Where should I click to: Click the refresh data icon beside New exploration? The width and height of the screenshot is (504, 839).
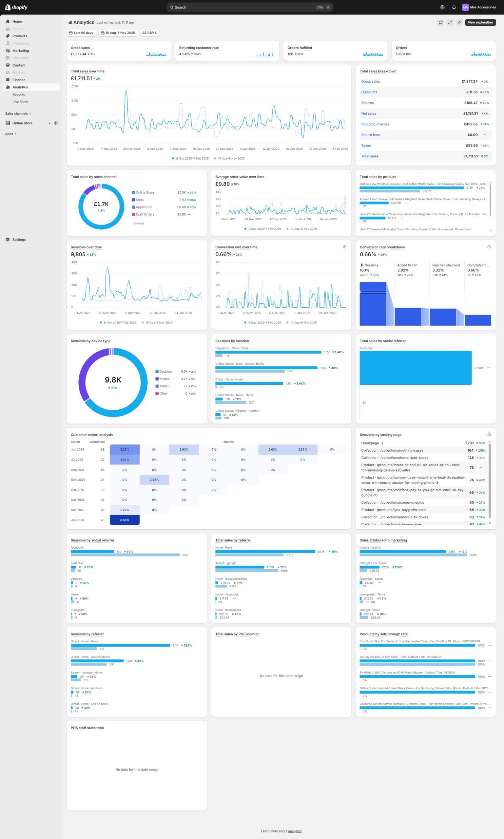click(440, 22)
